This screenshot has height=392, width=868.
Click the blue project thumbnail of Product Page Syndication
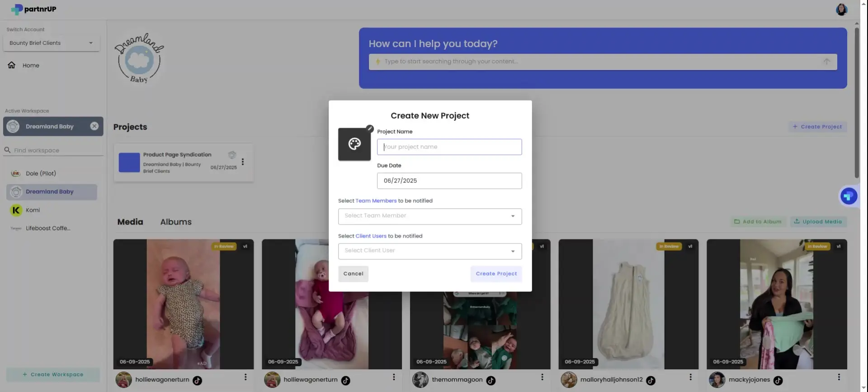point(129,163)
